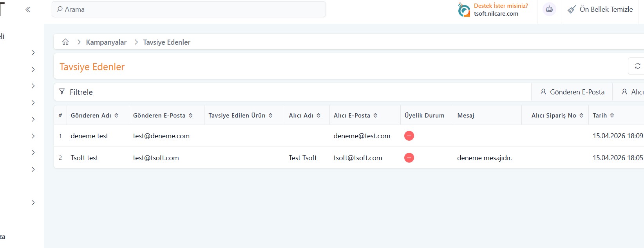Click the Gönderen E-Posta filter button
This screenshot has width=644, height=248.
pyautogui.click(x=572, y=92)
